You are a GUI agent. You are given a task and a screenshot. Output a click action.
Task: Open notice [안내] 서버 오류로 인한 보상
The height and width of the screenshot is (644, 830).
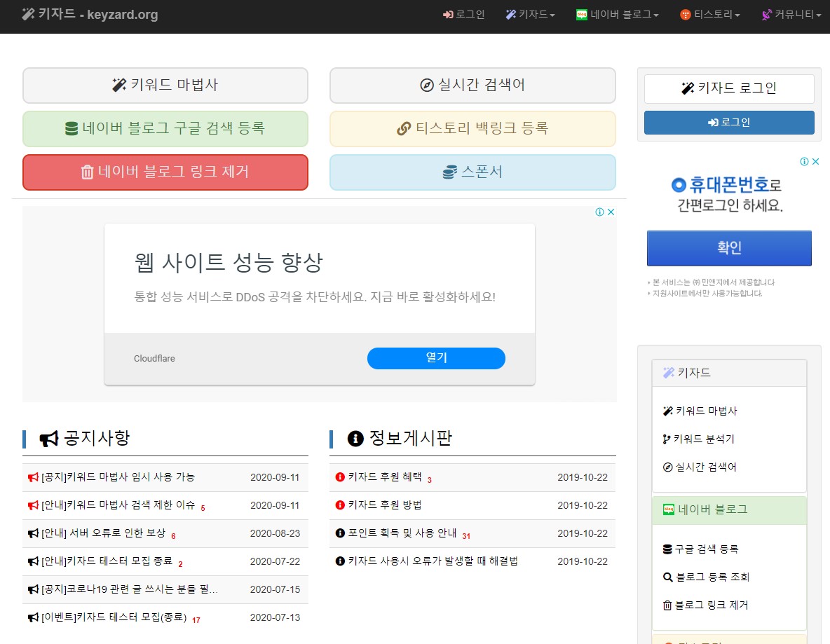103,533
